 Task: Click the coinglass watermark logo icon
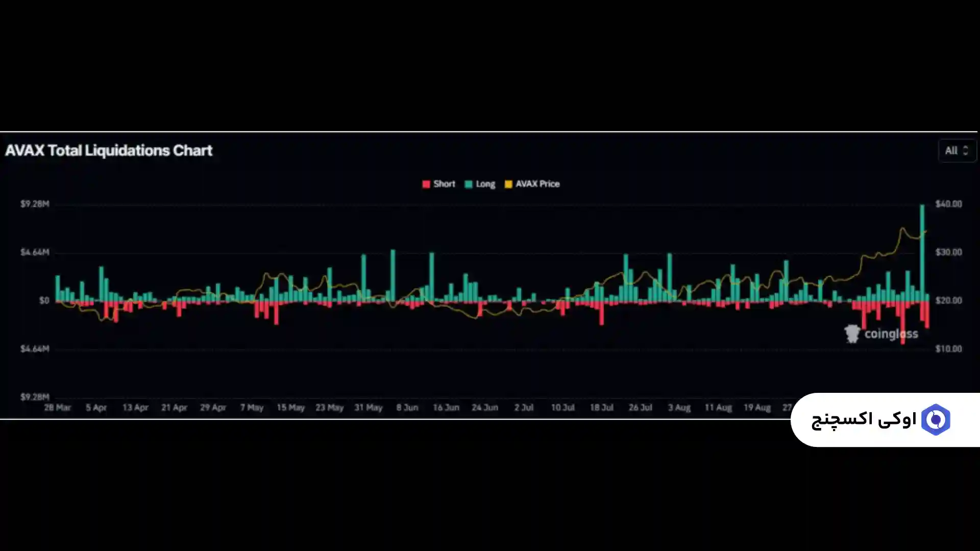tap(852, 334)
